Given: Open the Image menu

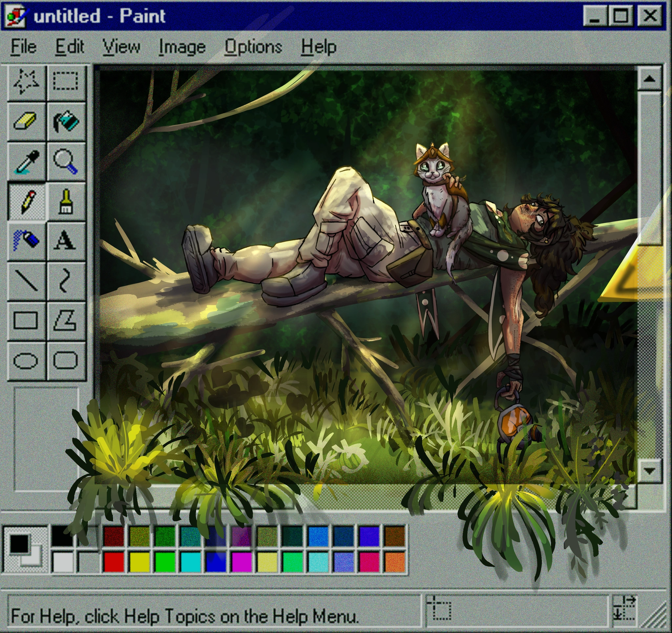Looking at the screenshot, I should (x=182, y=47).
